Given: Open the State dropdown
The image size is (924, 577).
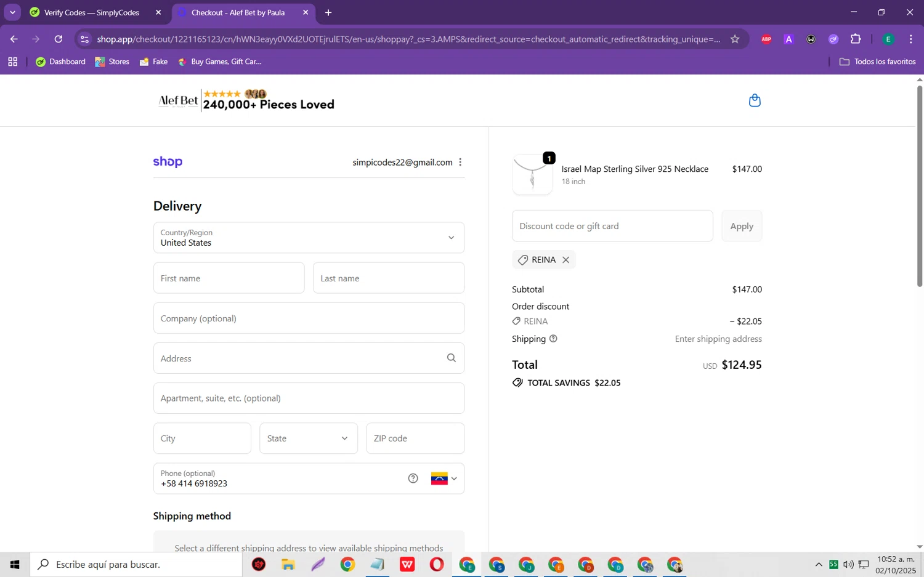Looking at the screenshot, I should (x=309, y=438).
